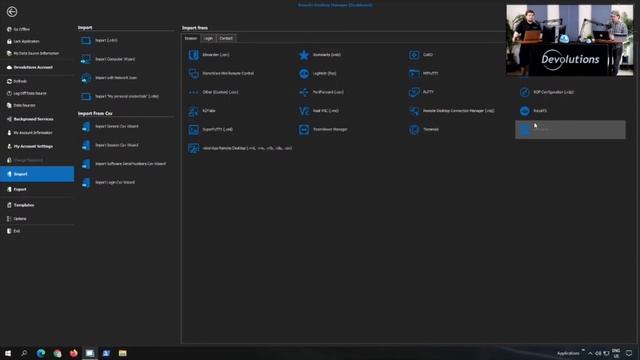Image resolution: width=640 pixels, height=360 pixels.
Task: Switch to the Contact tab
Action: click(x=226, y=38)
